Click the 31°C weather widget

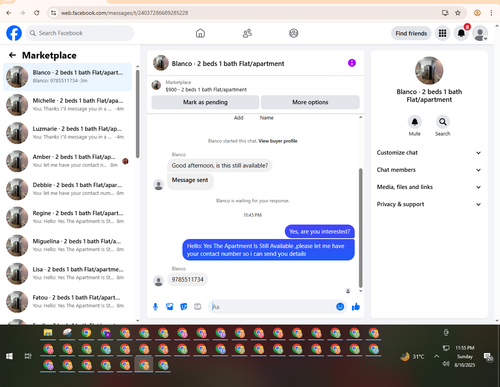tap(413, 357)
